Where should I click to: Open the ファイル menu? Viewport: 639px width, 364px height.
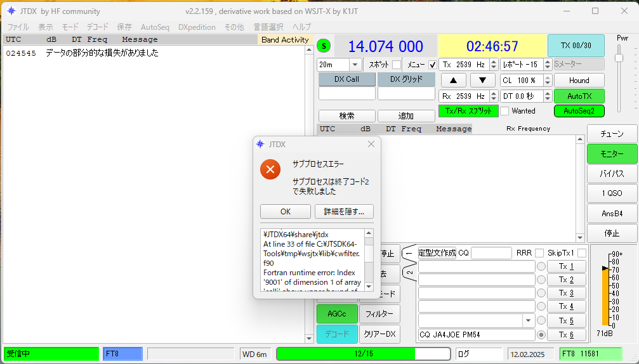tap(18, 27)
